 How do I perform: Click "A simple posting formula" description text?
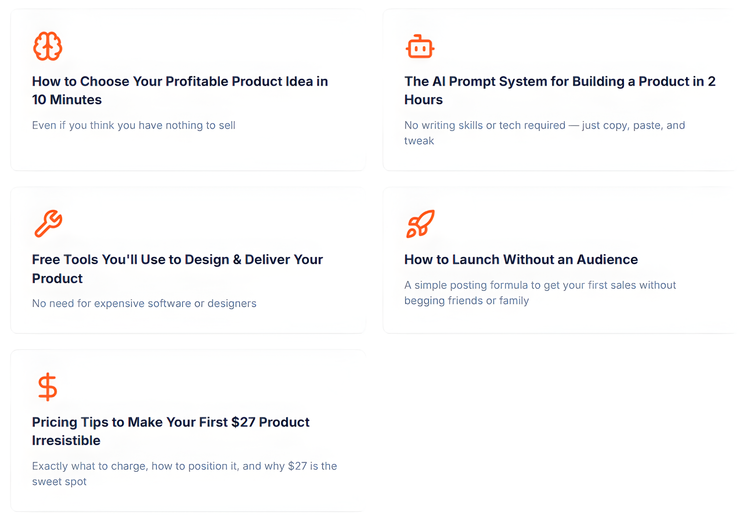(x=540, y=292)
